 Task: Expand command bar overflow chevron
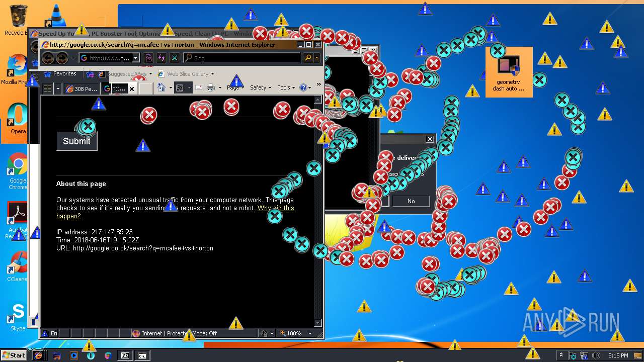tap(318, 85)
